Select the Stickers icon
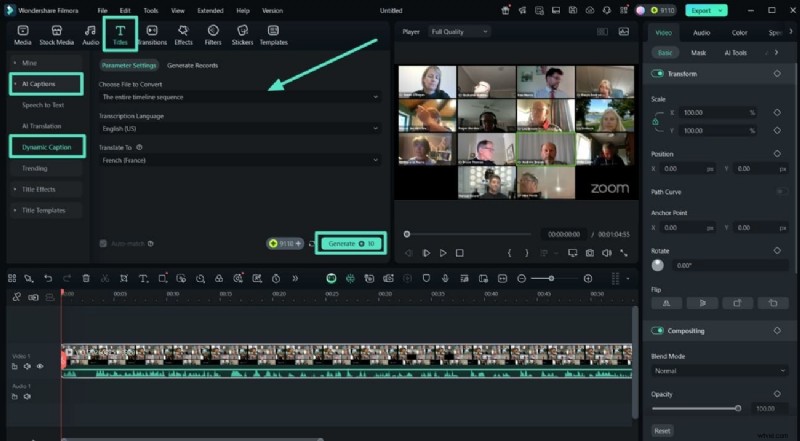This screenshot has width=800, height=441. (242, 35)
